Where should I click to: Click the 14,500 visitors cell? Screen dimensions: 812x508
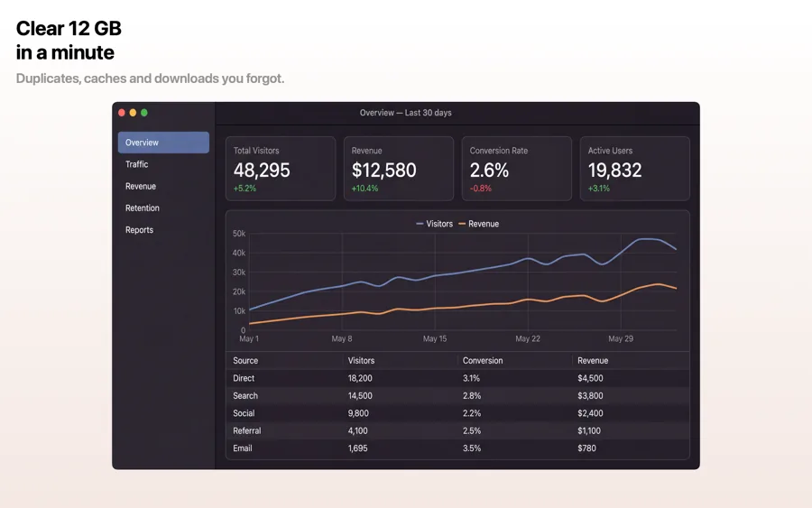(360, 395)
